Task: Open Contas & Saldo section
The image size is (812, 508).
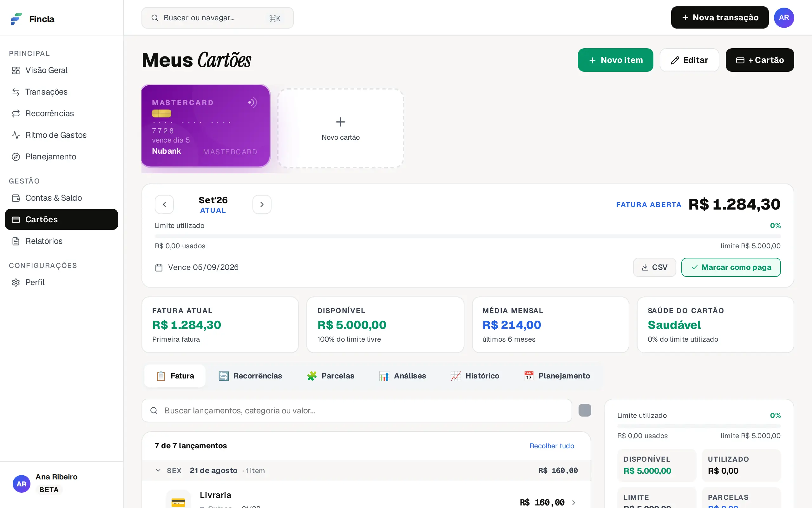Action: tap(62, 198)
